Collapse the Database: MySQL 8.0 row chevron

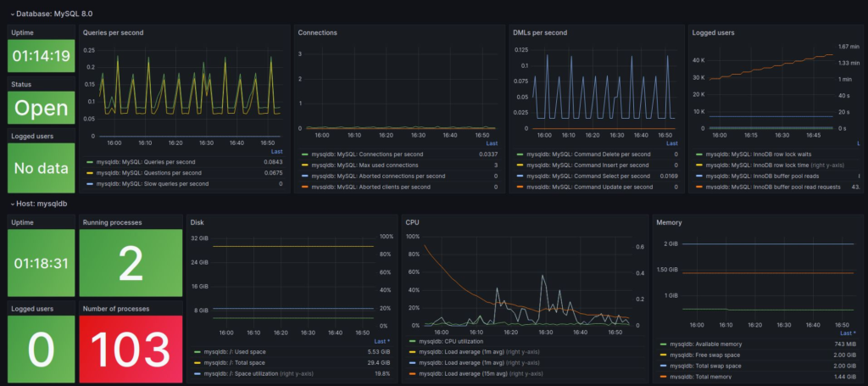13,14
